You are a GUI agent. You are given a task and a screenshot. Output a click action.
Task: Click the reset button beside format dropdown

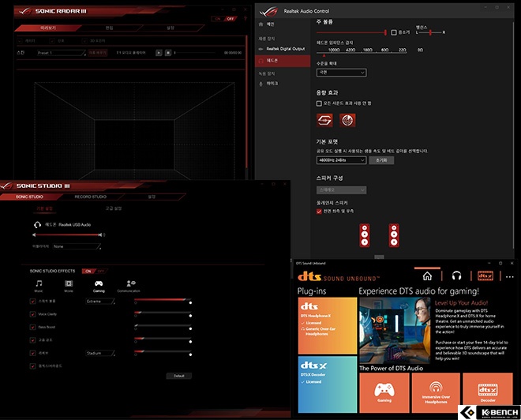[381, 160]
